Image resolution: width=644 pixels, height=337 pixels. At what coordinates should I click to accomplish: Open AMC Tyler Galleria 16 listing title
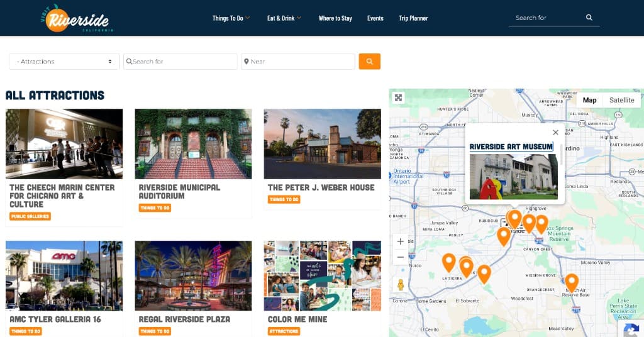pos(55,319)
